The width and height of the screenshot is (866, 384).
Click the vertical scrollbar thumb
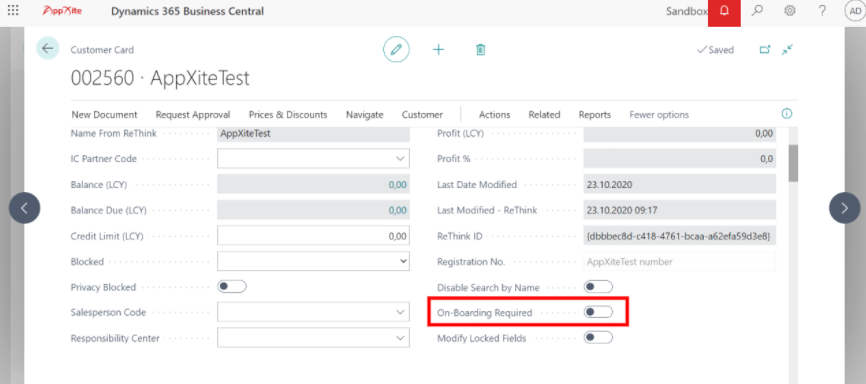[x=793, y=163]
